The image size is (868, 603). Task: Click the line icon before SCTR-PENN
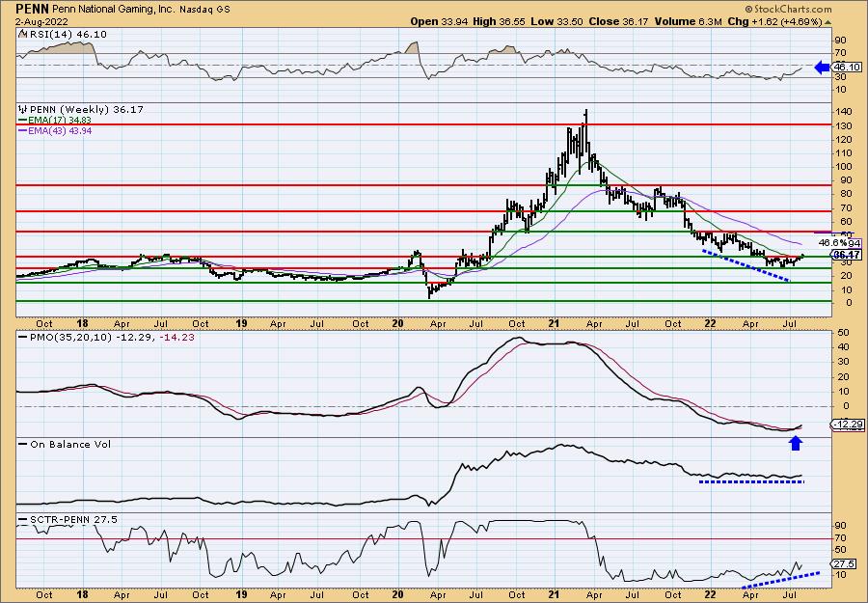tap(23, 519)
